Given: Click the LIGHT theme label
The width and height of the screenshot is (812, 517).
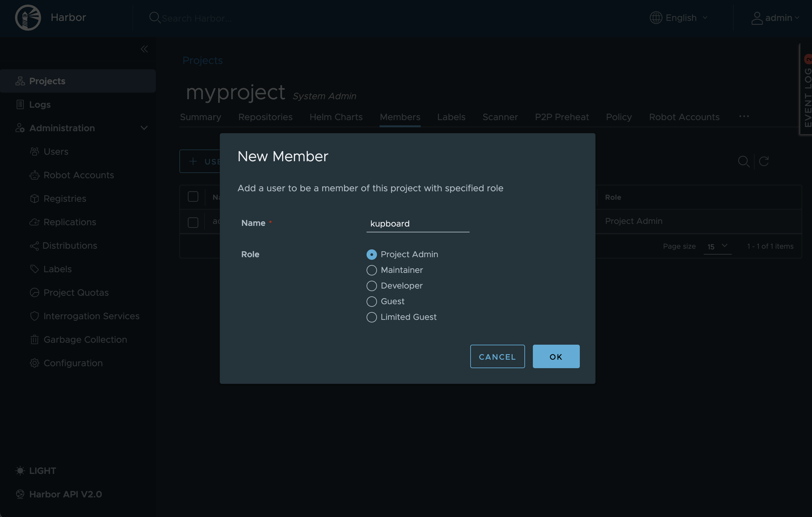Looking at the screenshot, I should [x=42, y=470].
